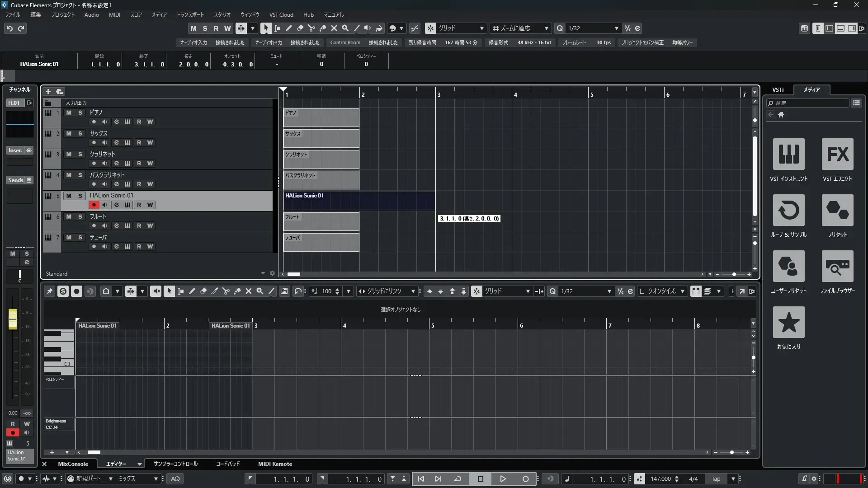The width and height of the screenshot is (868, 488).
Task: Open VST Instruments in Media panel
Action: (x=788, y=154)
